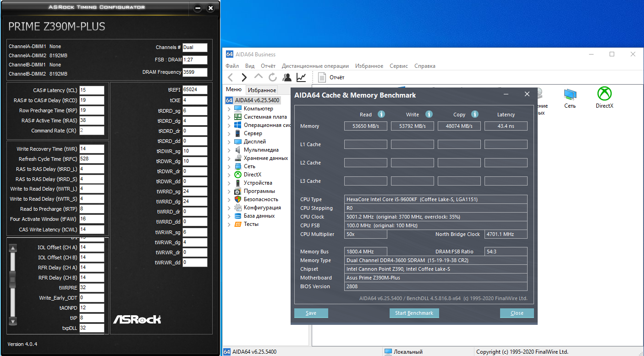The width and height of the screenshot is (644, 356).
Task: Select the Тесты tree icon
Action: pos(237,224)
